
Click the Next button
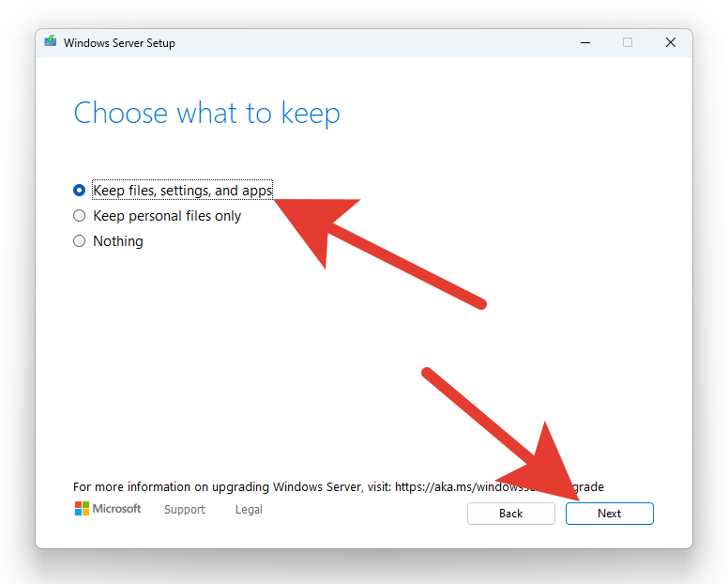[609, 514]
